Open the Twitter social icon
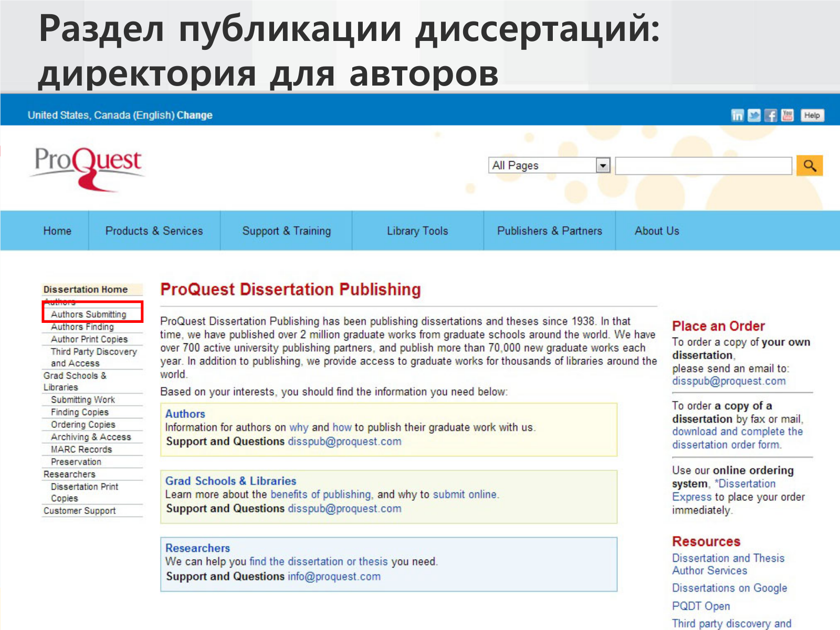The image size is (840, 630). tap(754, 115)
